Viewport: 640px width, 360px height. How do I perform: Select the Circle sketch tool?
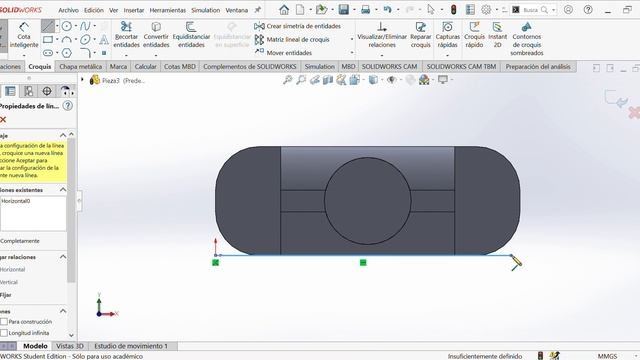coord(67,27)
